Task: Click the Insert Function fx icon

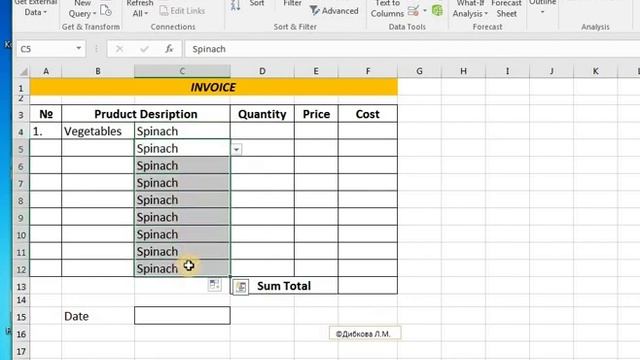Action: click(x=169, y=49)
